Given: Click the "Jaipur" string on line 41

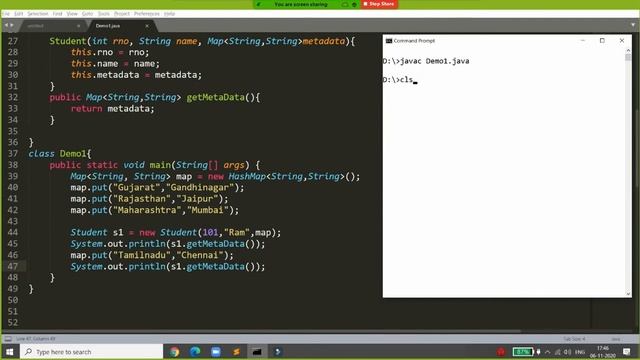Looking at the screenshot, I should tap(197, 199).
